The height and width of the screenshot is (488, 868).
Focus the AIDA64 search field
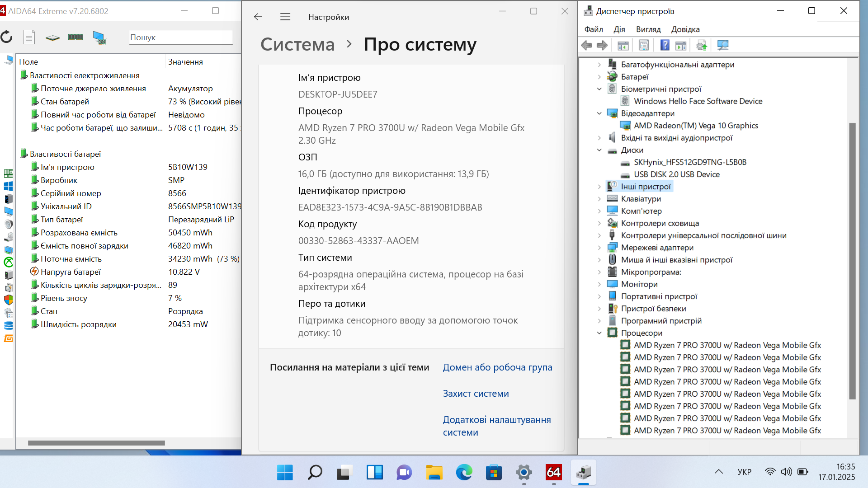181,38
